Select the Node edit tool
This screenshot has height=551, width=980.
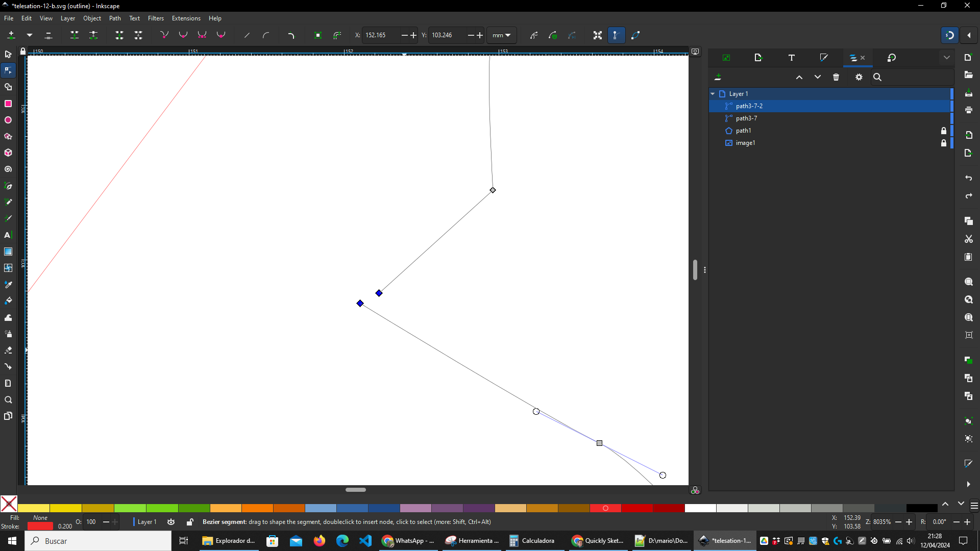[8, 70]
